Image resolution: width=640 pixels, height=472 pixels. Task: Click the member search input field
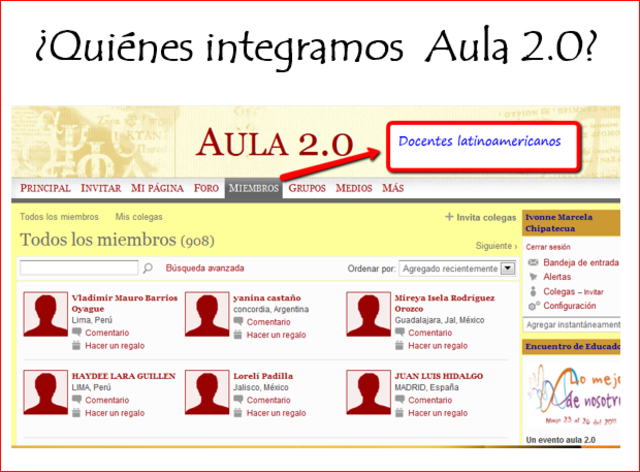[x=79, y=268]
